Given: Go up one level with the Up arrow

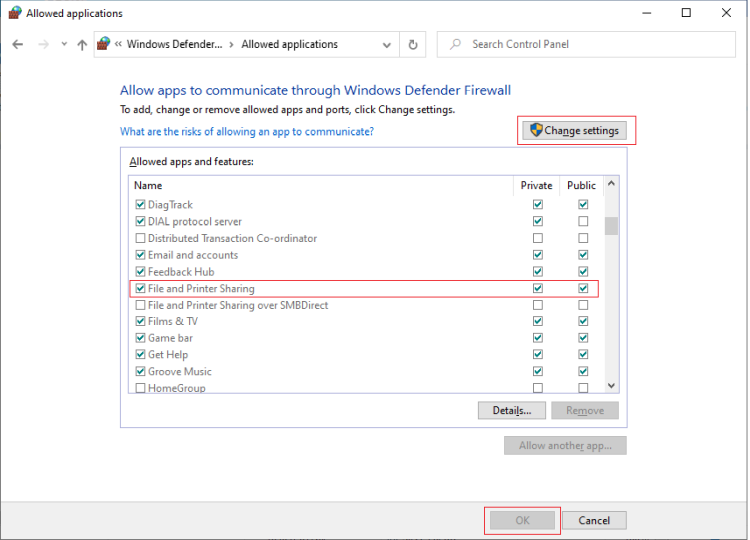Looking at the screenshot, I should 82,44.
